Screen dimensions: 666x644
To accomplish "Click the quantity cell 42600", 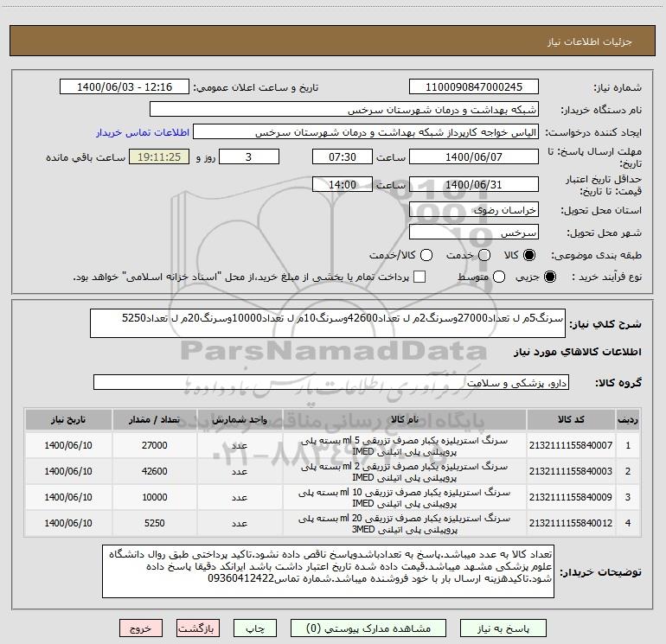I will click(x=155, y=471).
